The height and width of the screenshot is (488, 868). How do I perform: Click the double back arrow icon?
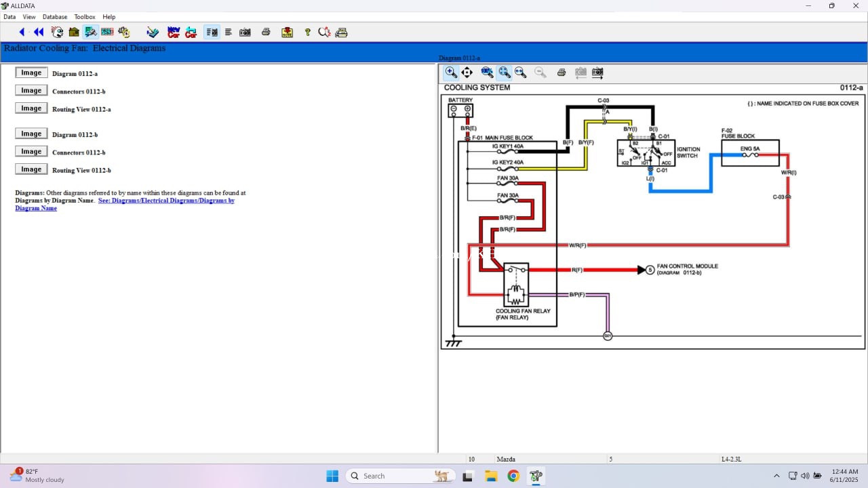point(39,32)
